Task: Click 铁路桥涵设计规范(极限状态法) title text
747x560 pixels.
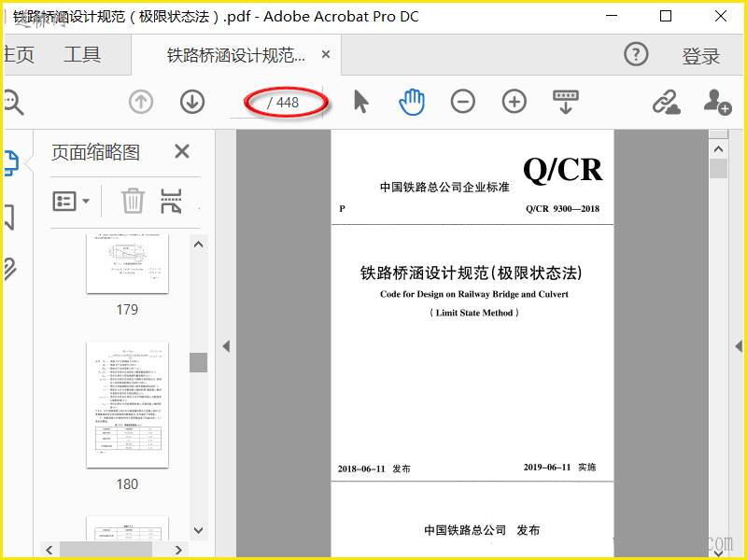Action: (471, 273)
